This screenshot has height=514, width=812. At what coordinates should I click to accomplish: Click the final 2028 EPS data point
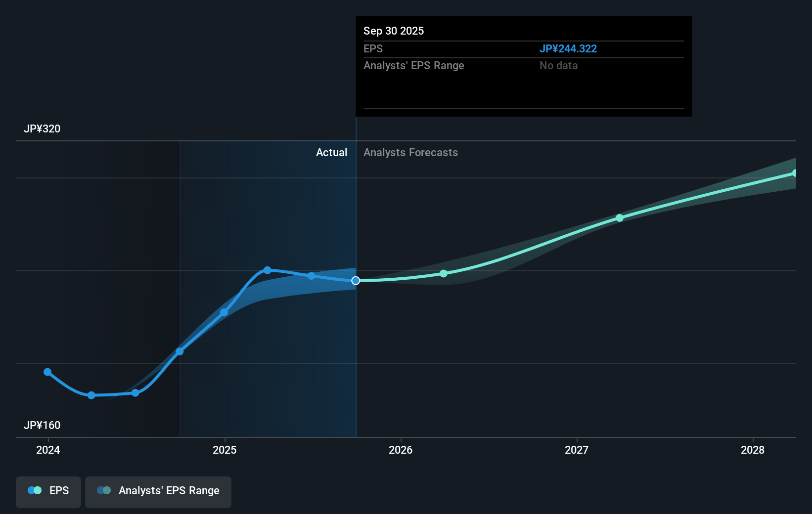pos(794,172)
